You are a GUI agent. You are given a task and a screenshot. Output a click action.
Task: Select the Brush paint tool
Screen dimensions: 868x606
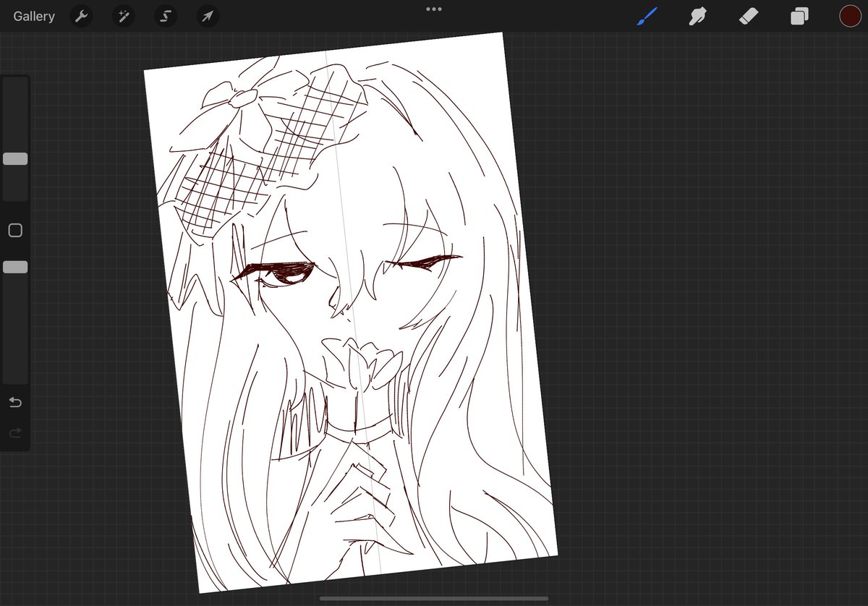coord(647,16)
